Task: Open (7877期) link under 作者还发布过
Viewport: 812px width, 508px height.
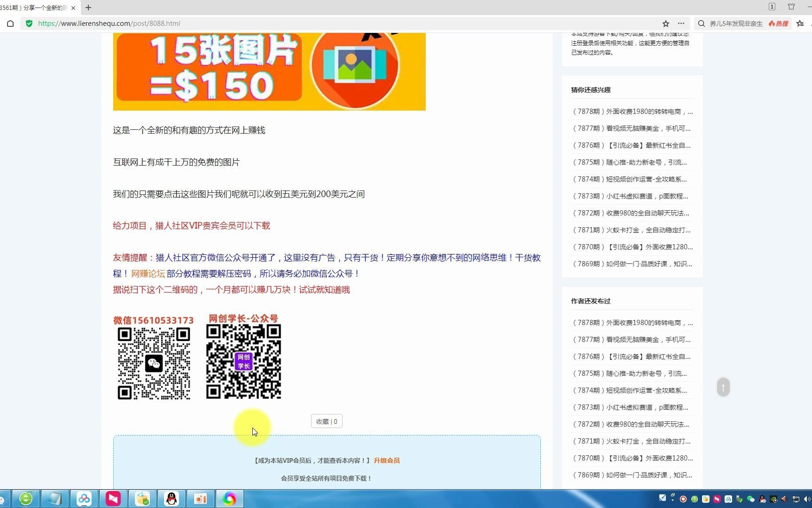Action: tap(631, 340)
